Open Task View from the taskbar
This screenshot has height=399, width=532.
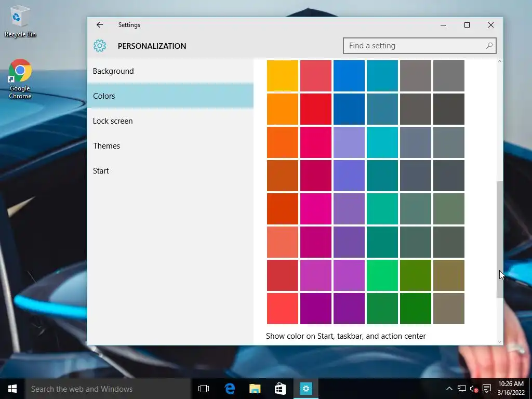tap(204, 389)
